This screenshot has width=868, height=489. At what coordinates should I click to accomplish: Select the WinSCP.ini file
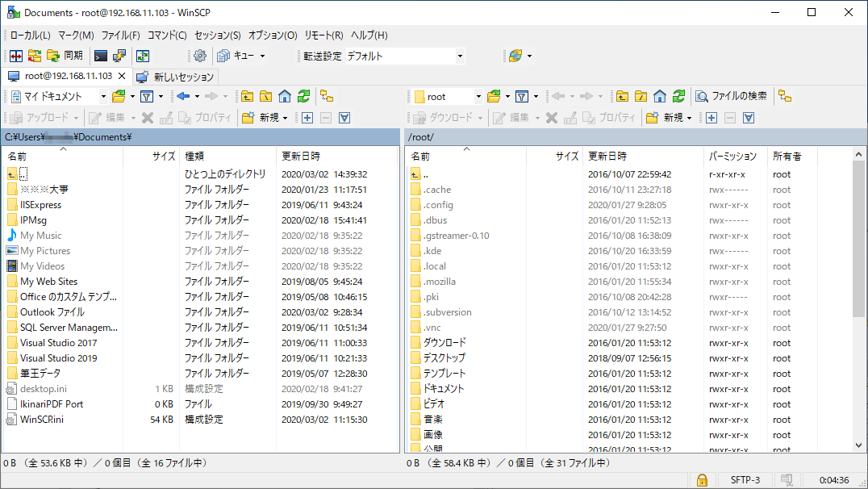(42, 420)
